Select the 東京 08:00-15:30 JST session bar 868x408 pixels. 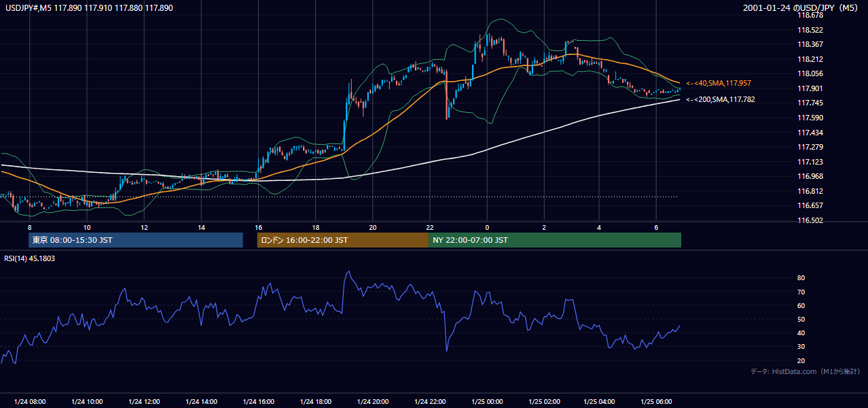point(136,240)
